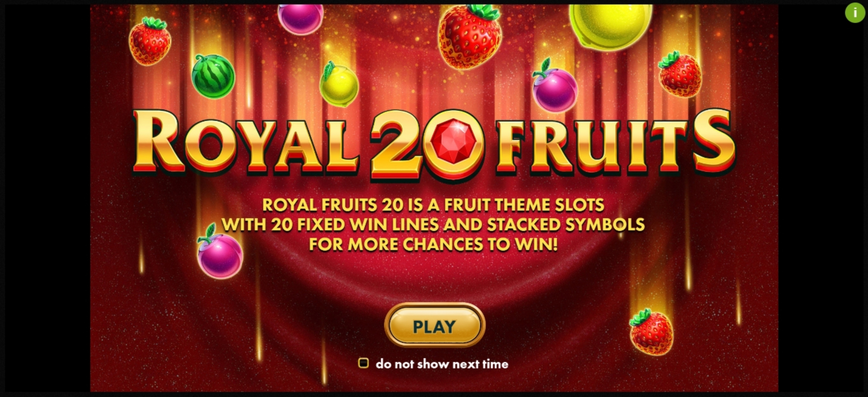The width and height of the screenshot is (868, 397).
Task: Click the 'FOR MORE CHANCES TO WIN!' text
Action: 433,245
